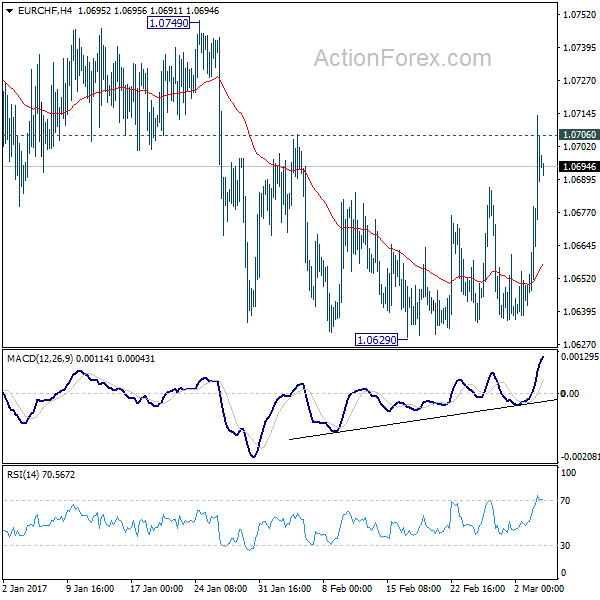This screenshot has width=600, height=600.
Task: Click the 1.07490 high price label
Action: pyautogui.click(x=168, y=23)
